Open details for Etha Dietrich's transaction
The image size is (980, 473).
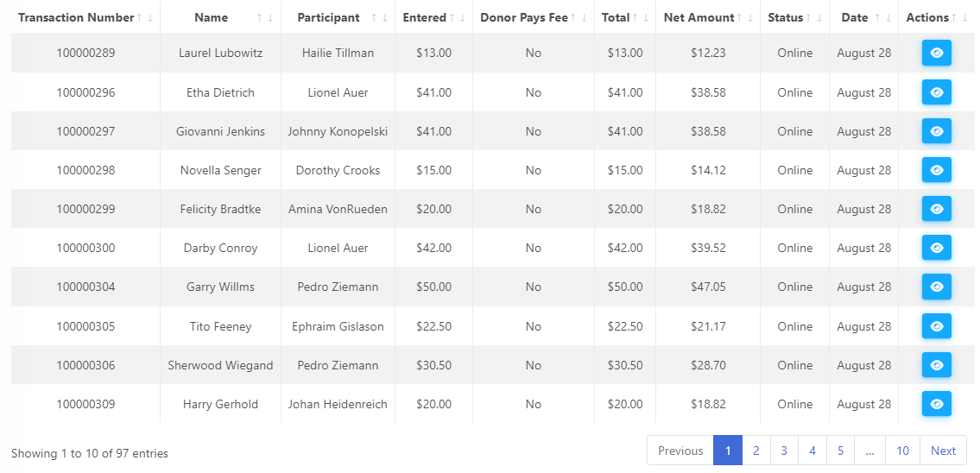[936, 92]
